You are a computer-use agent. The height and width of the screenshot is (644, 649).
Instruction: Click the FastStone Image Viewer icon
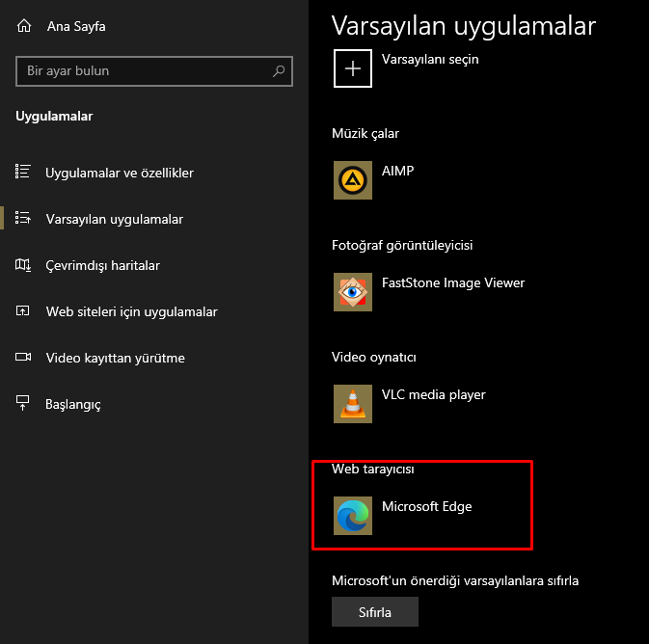[x=353, y=292]
